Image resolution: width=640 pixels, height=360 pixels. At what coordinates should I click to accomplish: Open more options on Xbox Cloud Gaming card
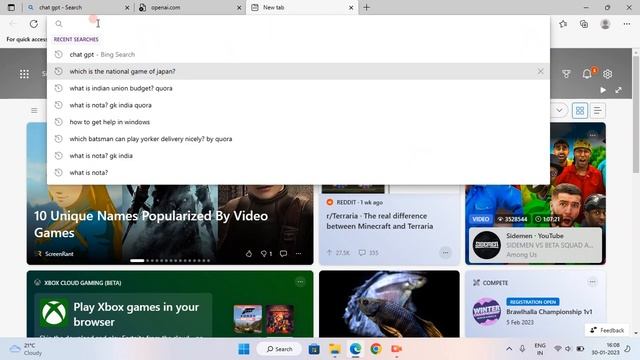300,282
